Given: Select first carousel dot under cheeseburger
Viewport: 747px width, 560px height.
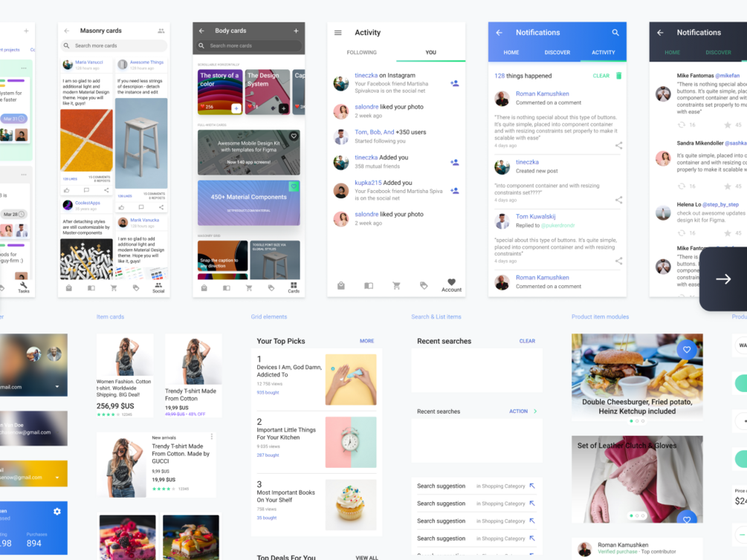Looking at the screenshot, I should (631, 421).
